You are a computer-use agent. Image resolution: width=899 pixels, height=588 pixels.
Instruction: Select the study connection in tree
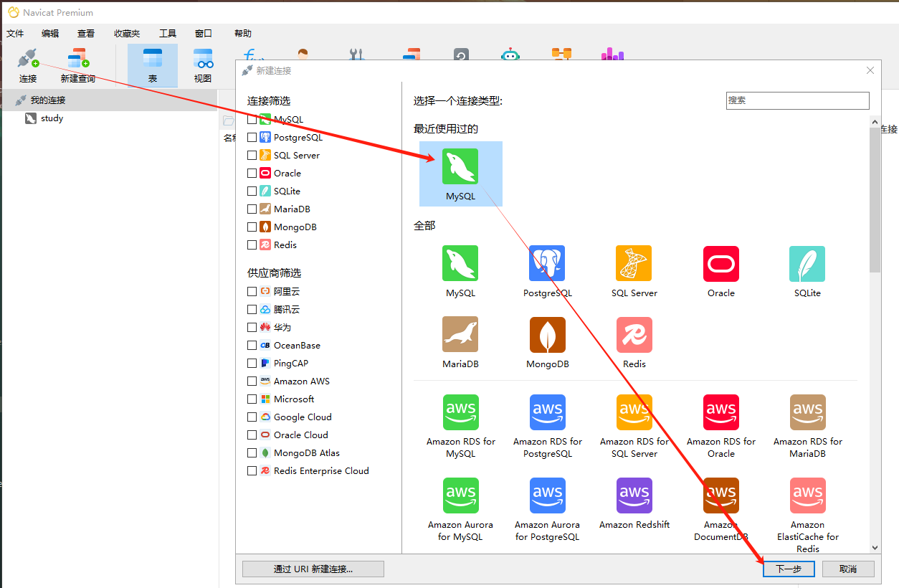(x=52, y=118)
